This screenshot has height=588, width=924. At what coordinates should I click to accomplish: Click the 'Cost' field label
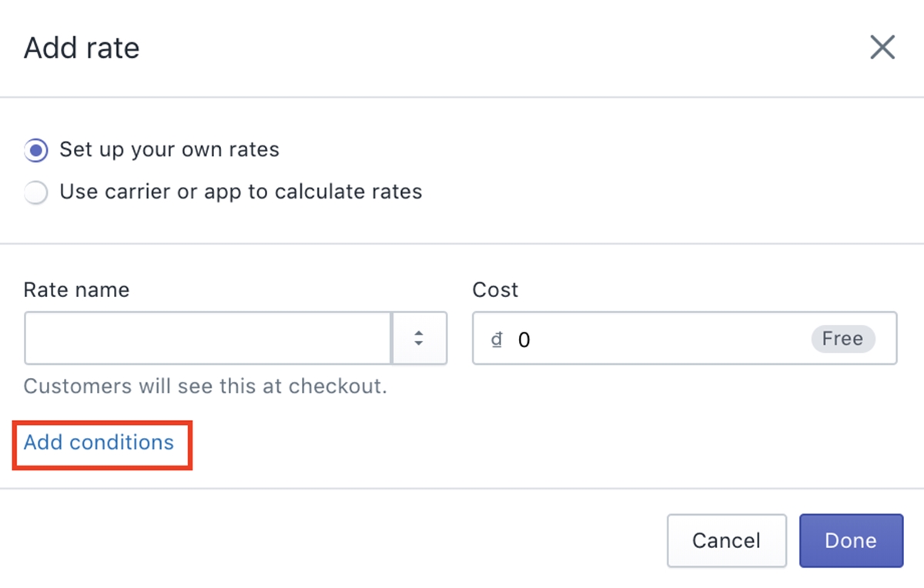point(495,290)
